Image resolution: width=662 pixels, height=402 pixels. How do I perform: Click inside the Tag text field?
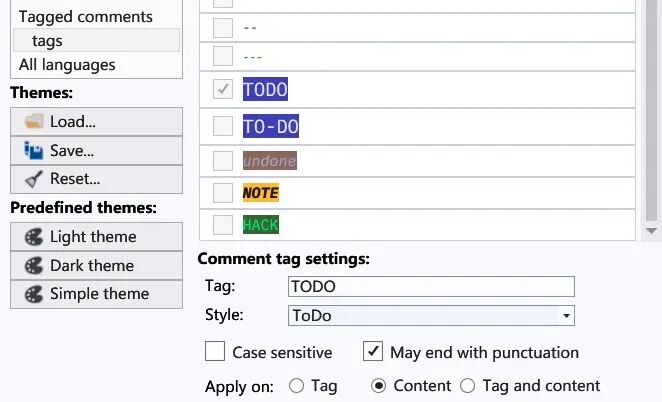(x=431, y=286)
